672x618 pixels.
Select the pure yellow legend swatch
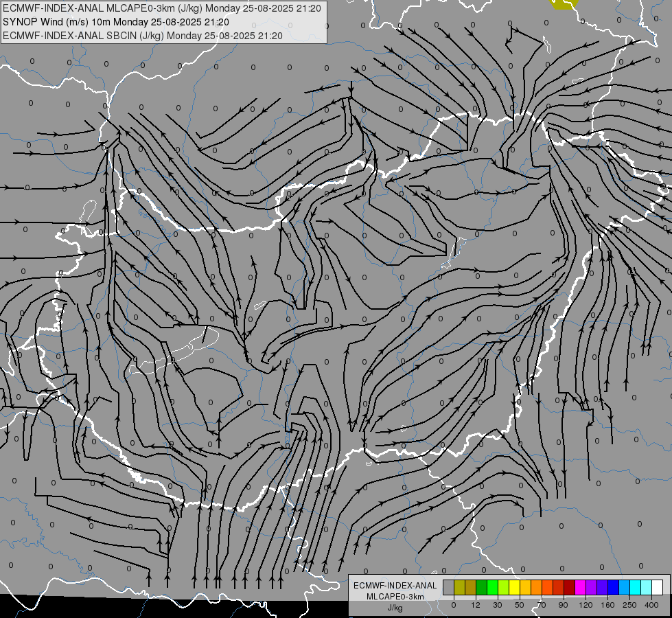(x=514, y=588)
